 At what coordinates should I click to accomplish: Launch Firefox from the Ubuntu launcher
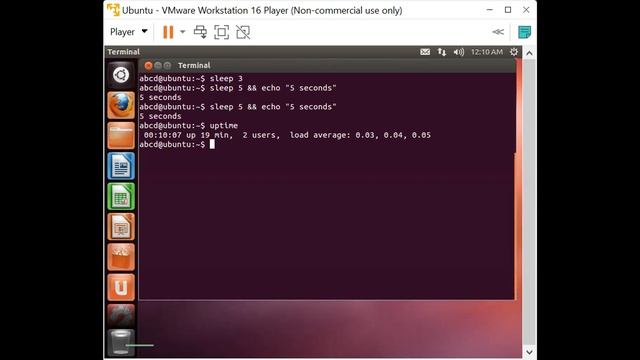click(x=121, y=105)
